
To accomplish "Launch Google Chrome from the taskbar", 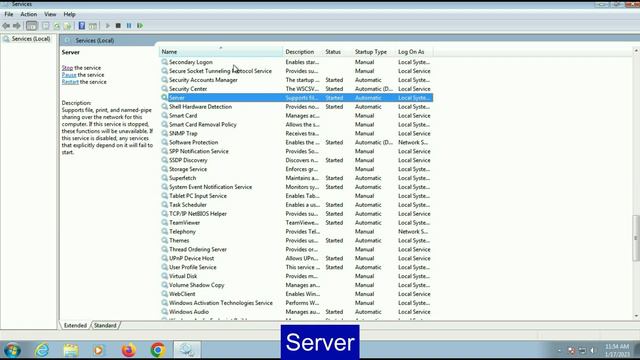I will (x=158, y=350).
